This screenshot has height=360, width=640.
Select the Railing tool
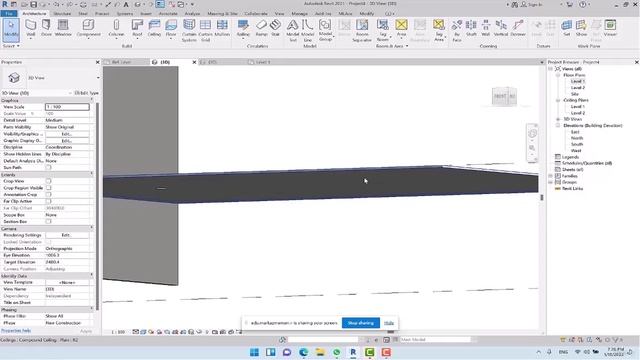click(243, 28)
